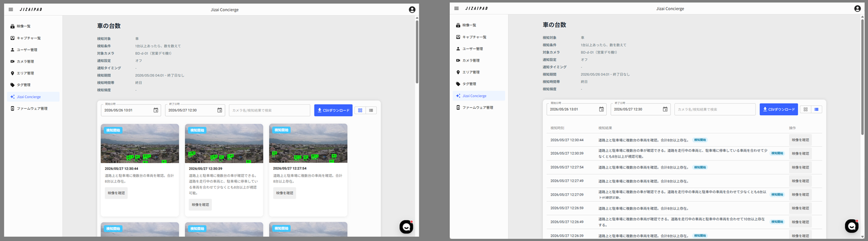Focus camera name search box in left window

(269, 110)
